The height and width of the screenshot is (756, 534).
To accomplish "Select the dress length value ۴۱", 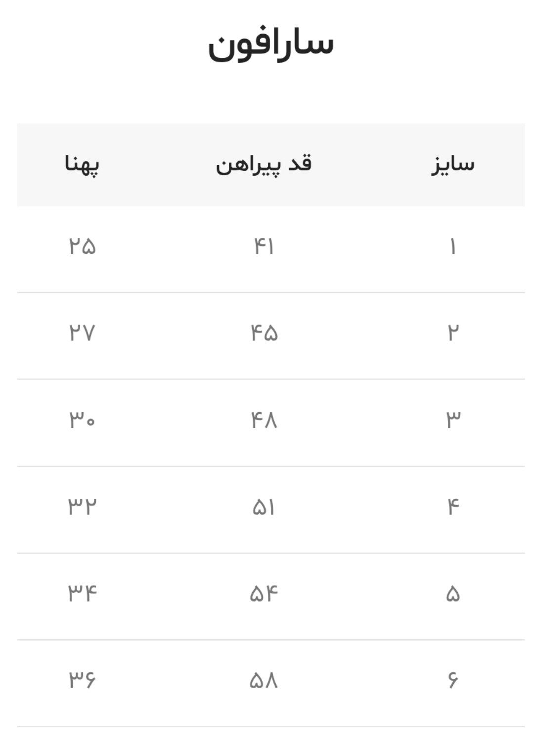I will click(x=264, y=246).
